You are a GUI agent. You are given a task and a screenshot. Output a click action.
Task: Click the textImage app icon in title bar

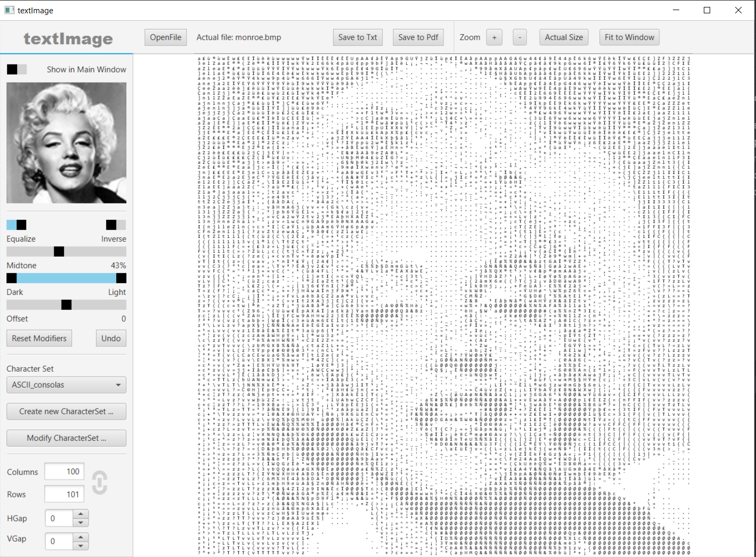click(9, 10)
